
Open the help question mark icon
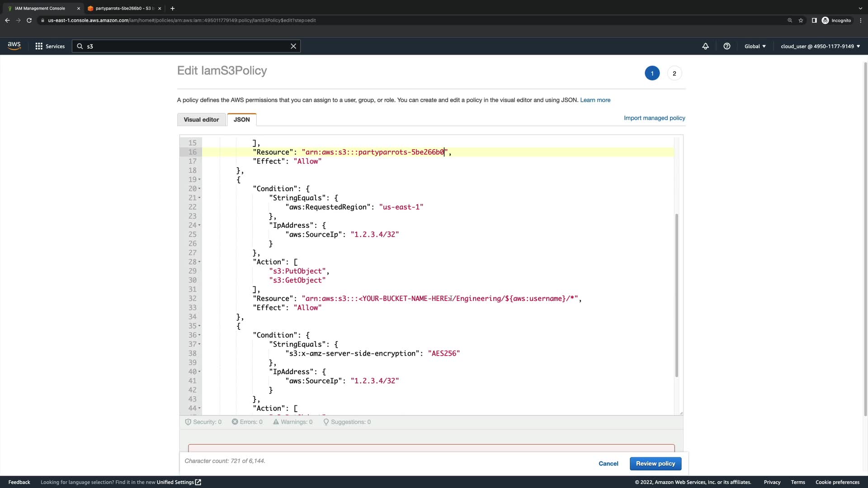tap(727, 46)
